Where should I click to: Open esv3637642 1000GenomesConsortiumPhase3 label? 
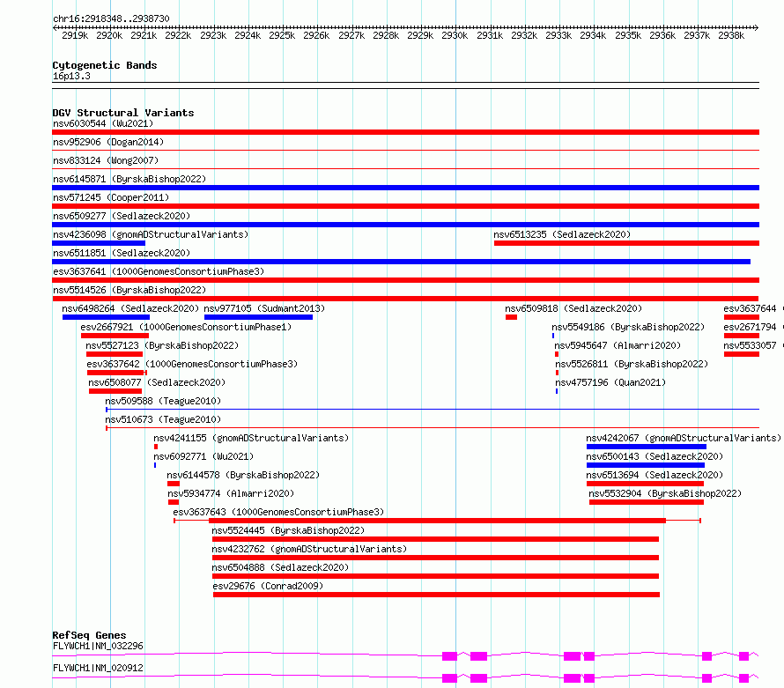coord(193,364)
